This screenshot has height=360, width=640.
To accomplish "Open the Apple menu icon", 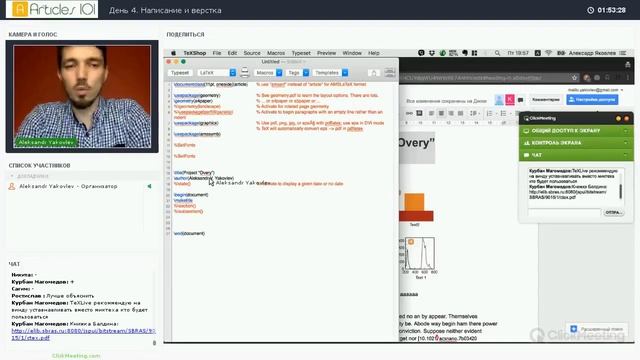I will 173,53.
